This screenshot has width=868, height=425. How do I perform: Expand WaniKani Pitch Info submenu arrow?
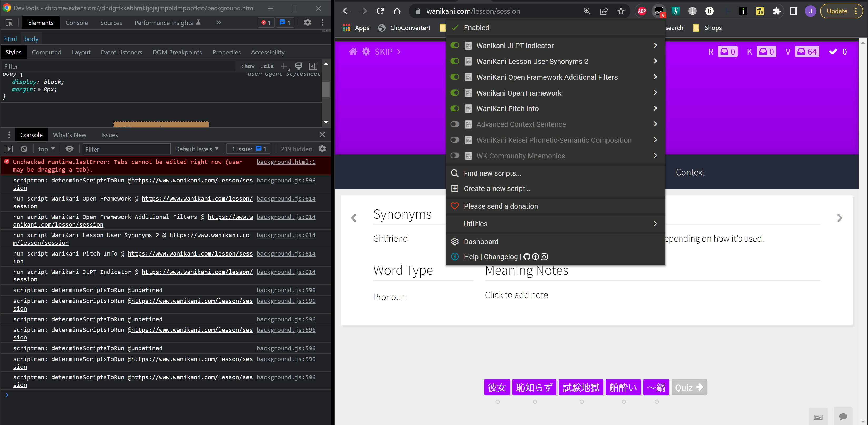click(655, 108)
